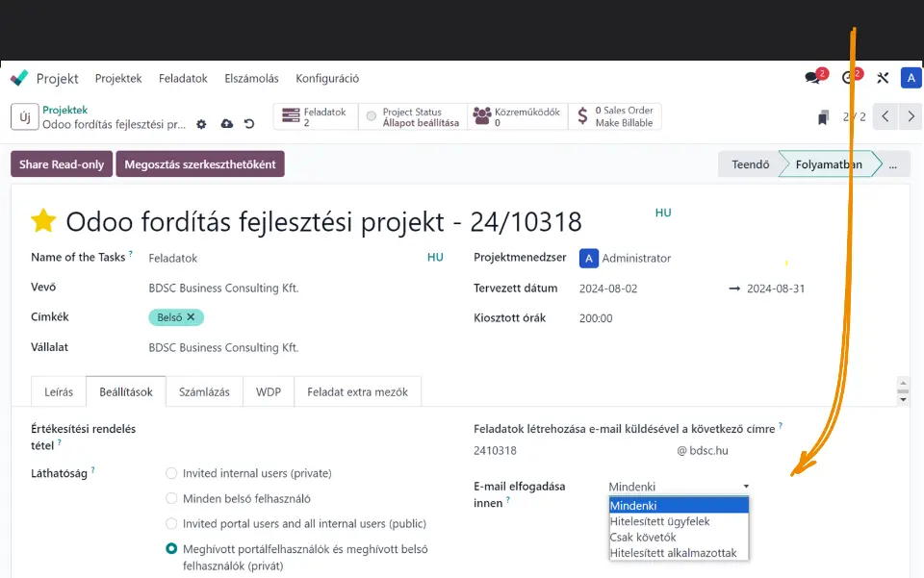Choose Mindenki in the dropdown list
This screenshot has width=924, height=578.
point(679,505)
